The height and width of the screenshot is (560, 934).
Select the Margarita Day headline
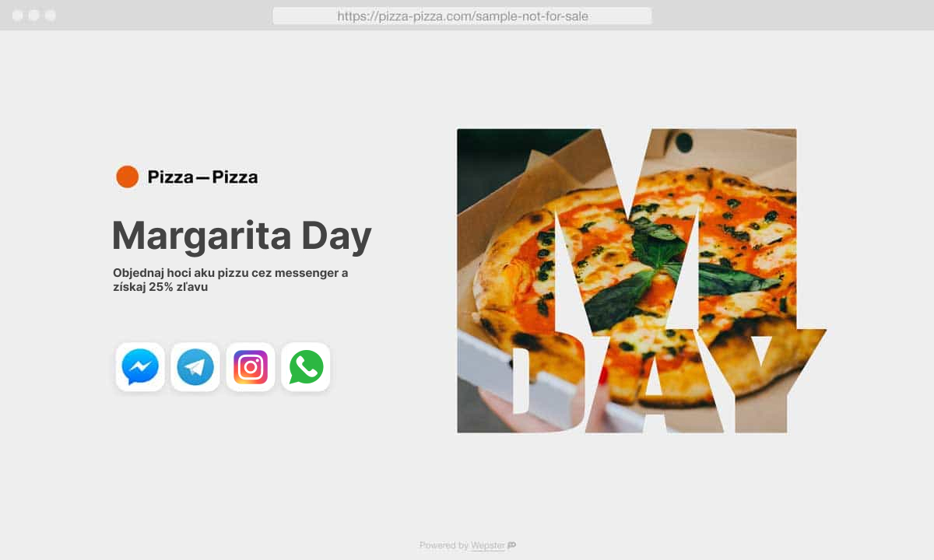[241, 235]
